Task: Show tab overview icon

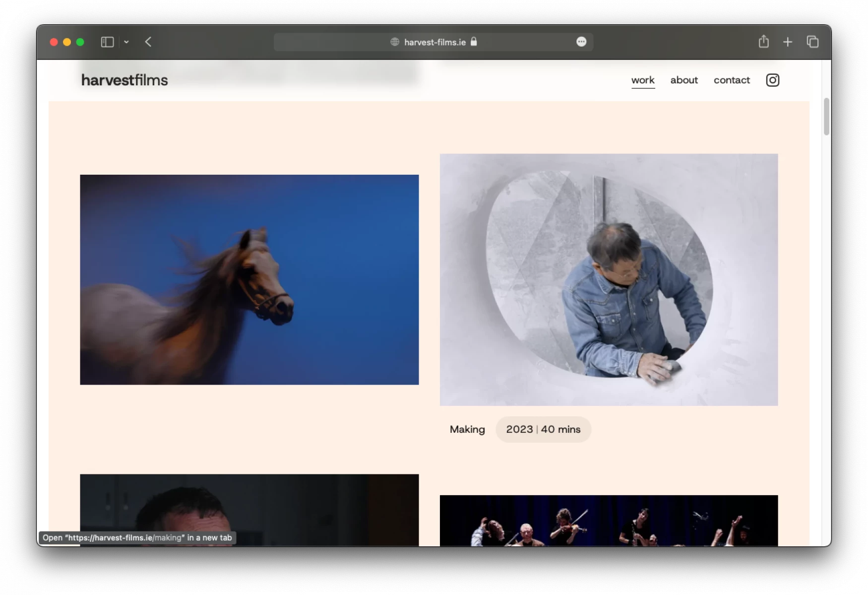Action: click(x=812, y=42)
